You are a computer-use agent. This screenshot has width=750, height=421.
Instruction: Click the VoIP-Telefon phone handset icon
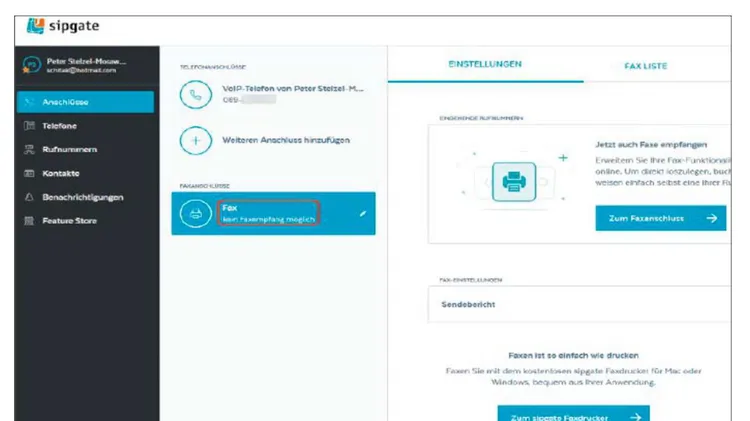click(196, 95)
